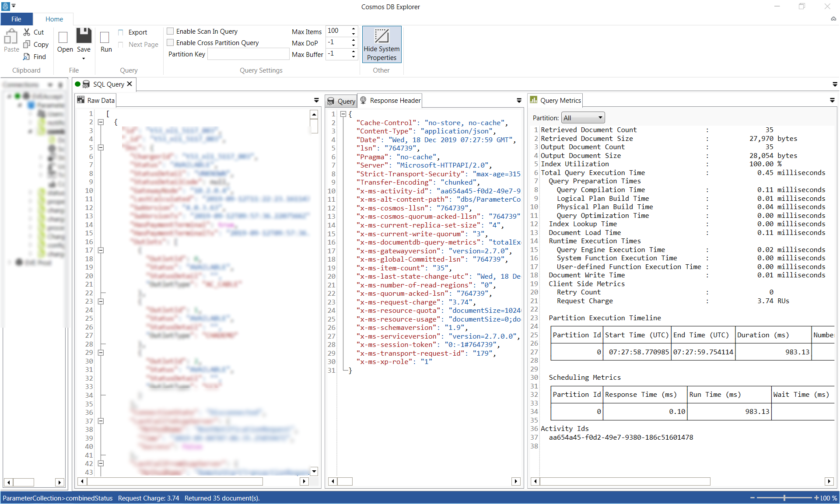Viewport: 840px width, 504px height.
Task: Click the Partition Key input field
Action: (x=248, y=54)
